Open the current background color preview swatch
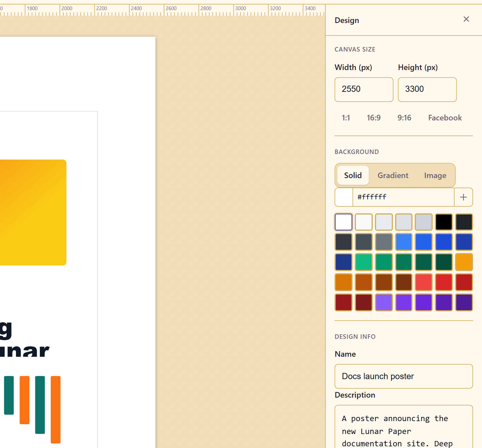 (344, 197)
